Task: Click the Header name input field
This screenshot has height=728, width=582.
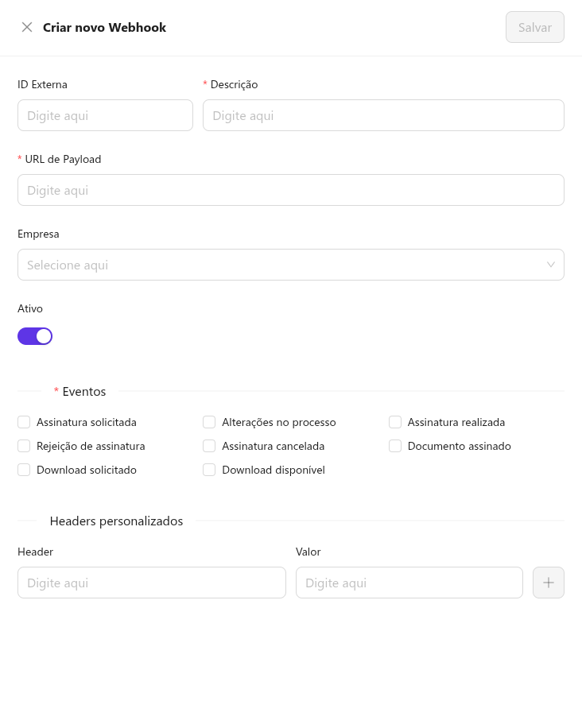Action: [x=151, y=583]
